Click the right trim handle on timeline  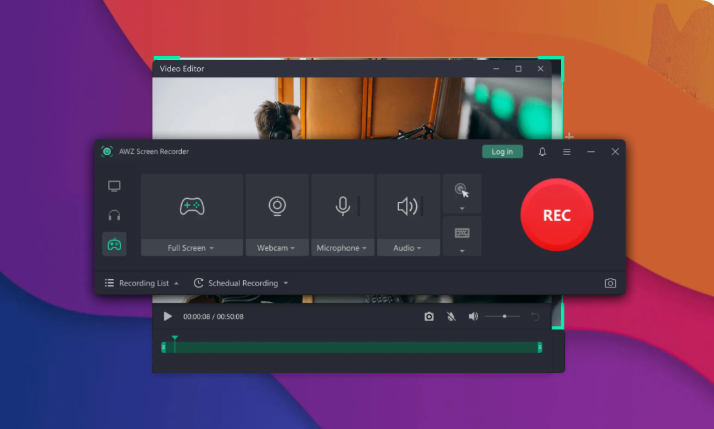point(540,347)
